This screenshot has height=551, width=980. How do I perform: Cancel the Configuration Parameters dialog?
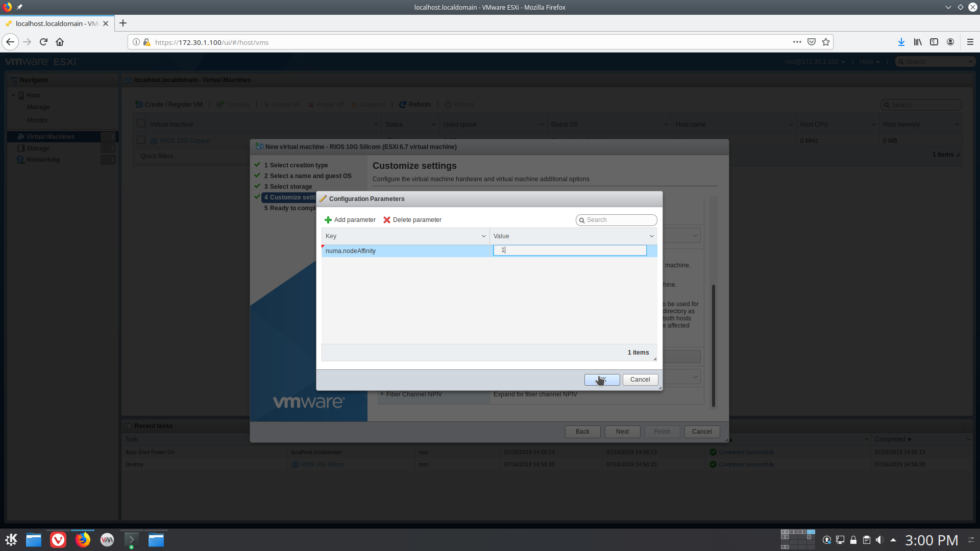[x=640, y=380]
